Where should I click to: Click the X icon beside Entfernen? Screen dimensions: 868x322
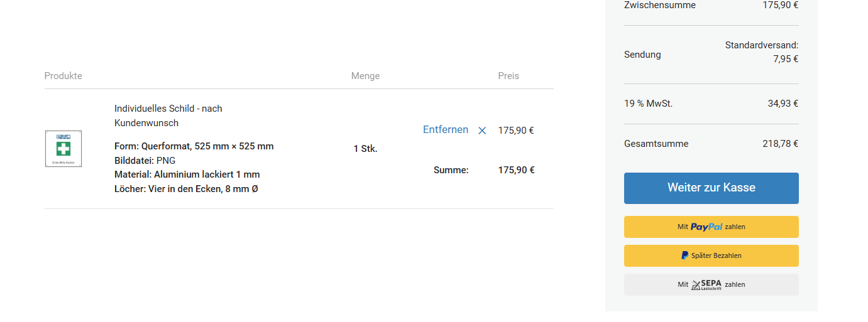pyautogui.click(x=482, y=131)
